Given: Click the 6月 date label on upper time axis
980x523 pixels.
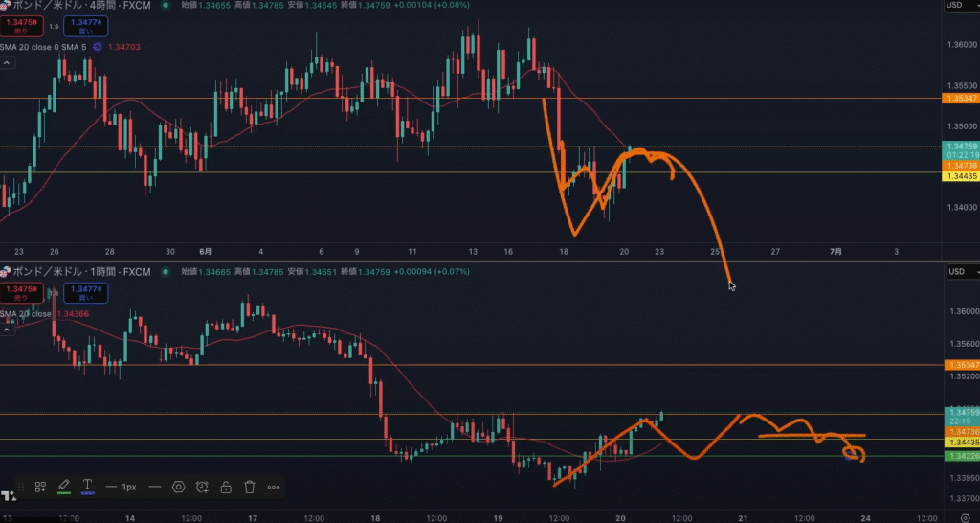Looking at the screenshot, I should (205, 252).
